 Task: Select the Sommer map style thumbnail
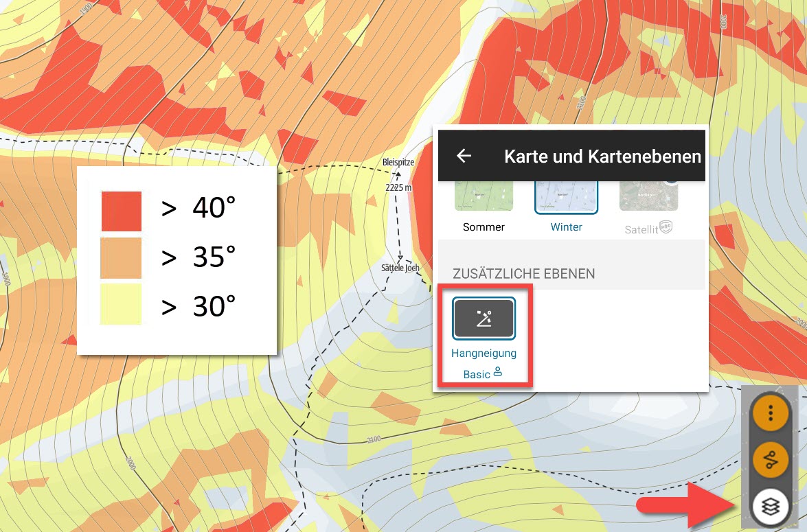click(484, 196)
